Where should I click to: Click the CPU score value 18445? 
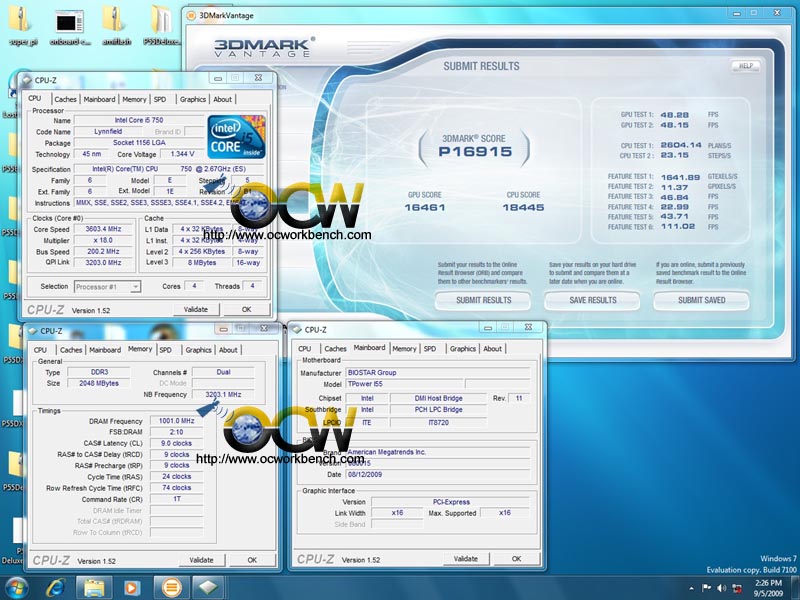[x=523, y=207]
